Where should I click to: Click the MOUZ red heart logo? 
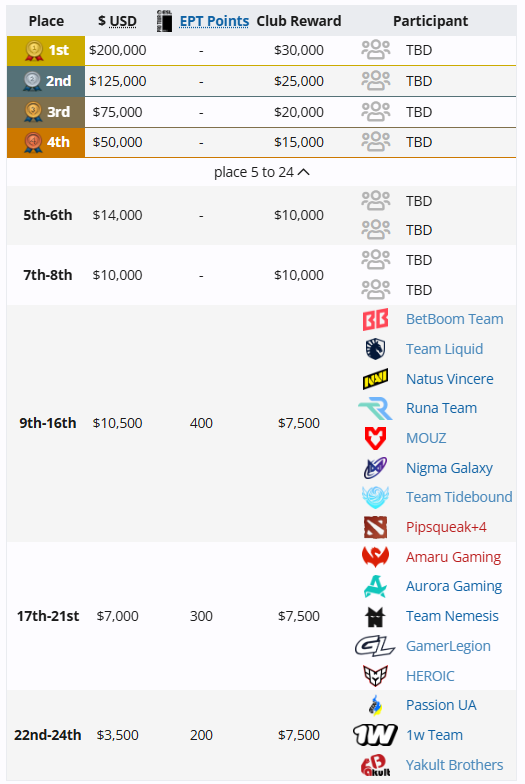[376, 438]
